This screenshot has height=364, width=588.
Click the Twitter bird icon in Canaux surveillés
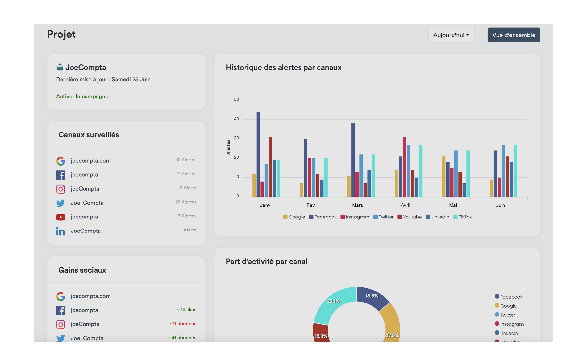[x=61, y=203]
